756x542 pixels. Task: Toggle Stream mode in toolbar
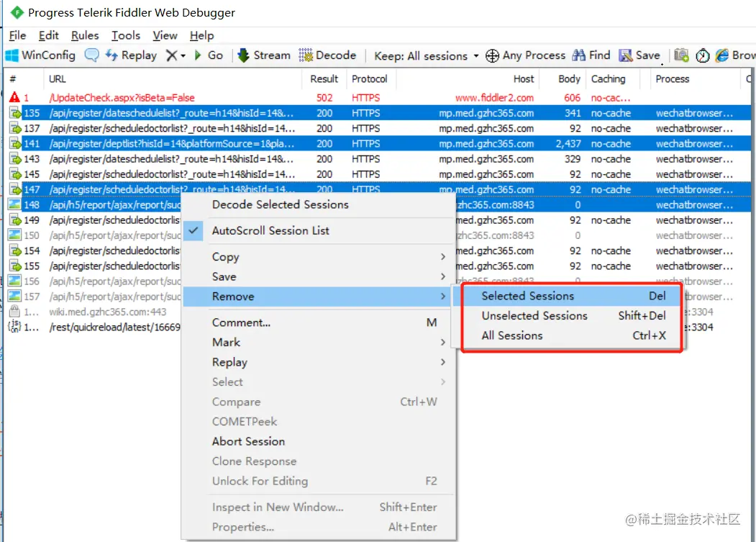coord(264,55)
